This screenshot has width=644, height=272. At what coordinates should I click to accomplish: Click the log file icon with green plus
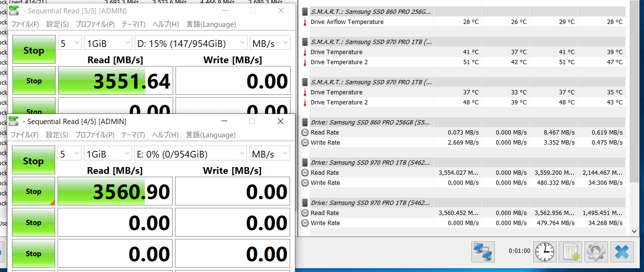[570, 252]
